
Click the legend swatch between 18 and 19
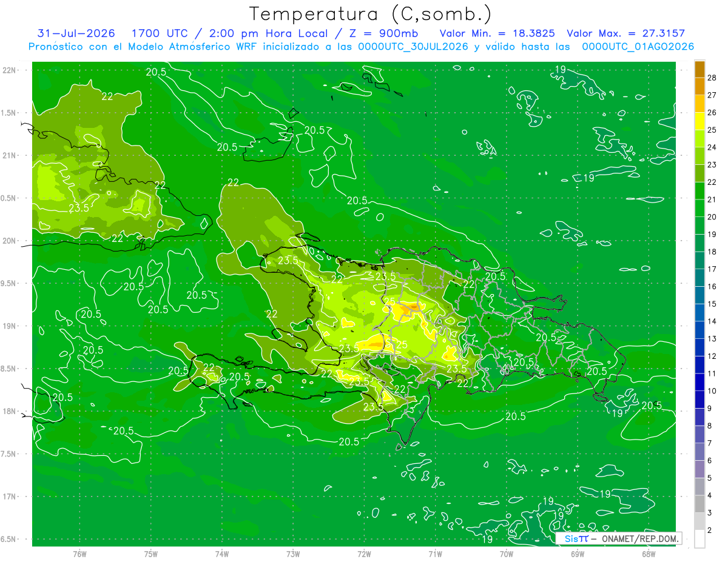pyautogui.click(x=699, y=243)
